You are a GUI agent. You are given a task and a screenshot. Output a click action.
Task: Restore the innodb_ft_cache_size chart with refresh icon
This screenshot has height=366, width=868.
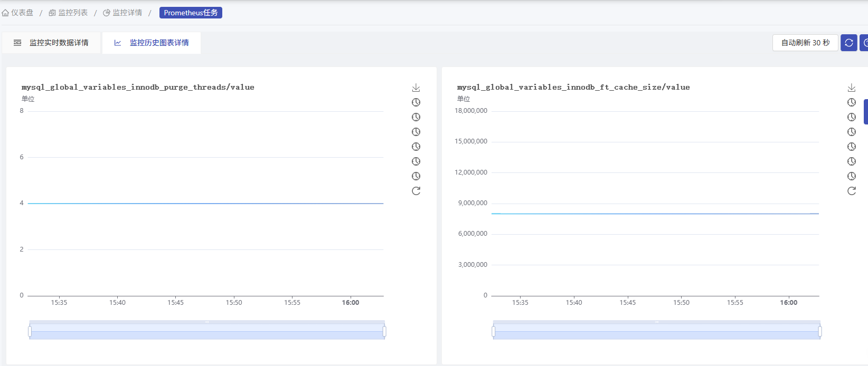click(x=852, y=191)
